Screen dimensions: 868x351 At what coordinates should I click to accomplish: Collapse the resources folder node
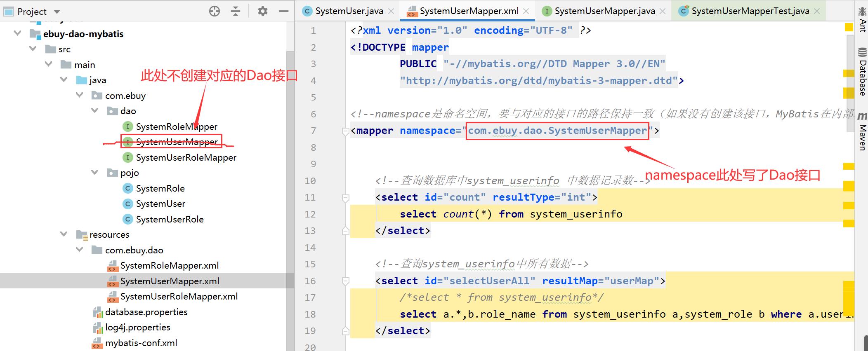pos(64,234)
